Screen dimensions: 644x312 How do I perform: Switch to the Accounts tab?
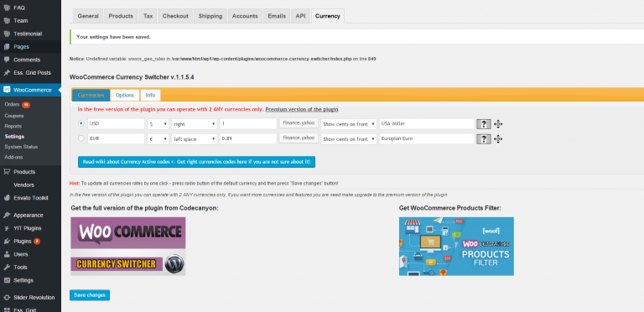245,16
